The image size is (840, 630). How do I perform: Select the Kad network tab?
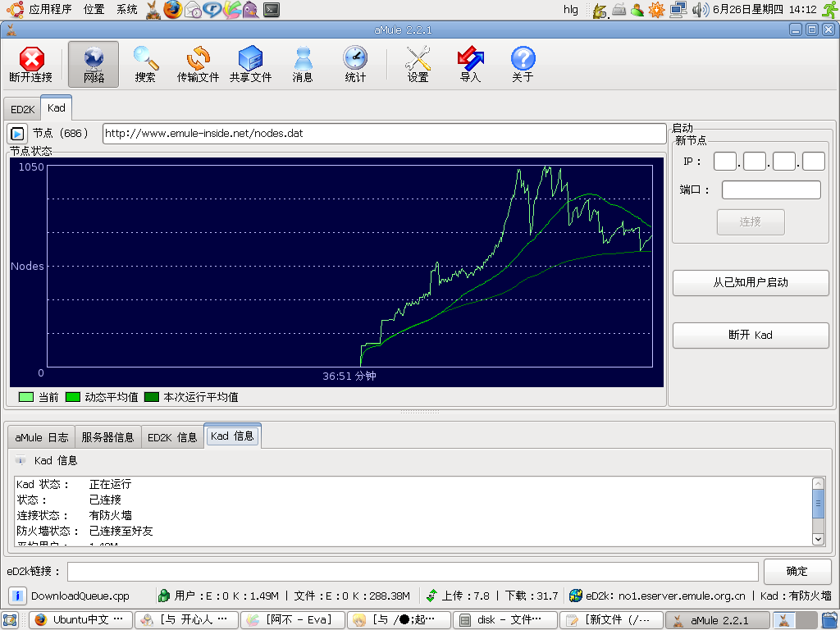(57, 107)
